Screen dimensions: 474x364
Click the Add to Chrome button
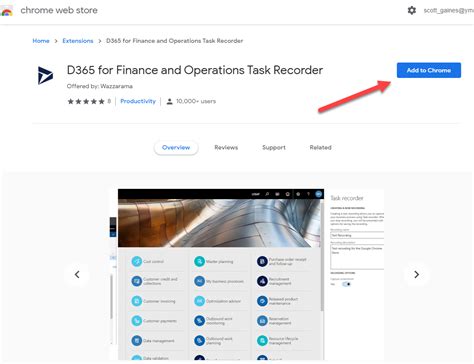coord(429,70)
